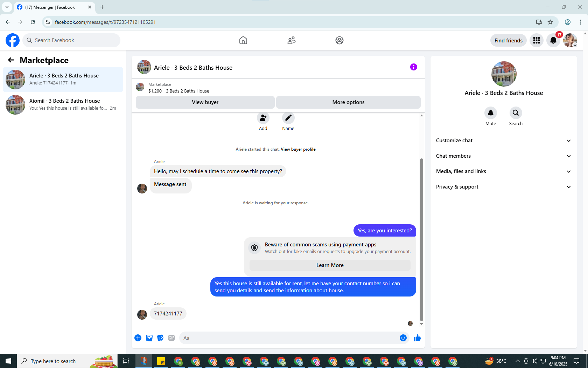This screenshot has width=588, height=368.
Task: Go back in browser history
Action: pyautogui.click(x=8, y=22)
